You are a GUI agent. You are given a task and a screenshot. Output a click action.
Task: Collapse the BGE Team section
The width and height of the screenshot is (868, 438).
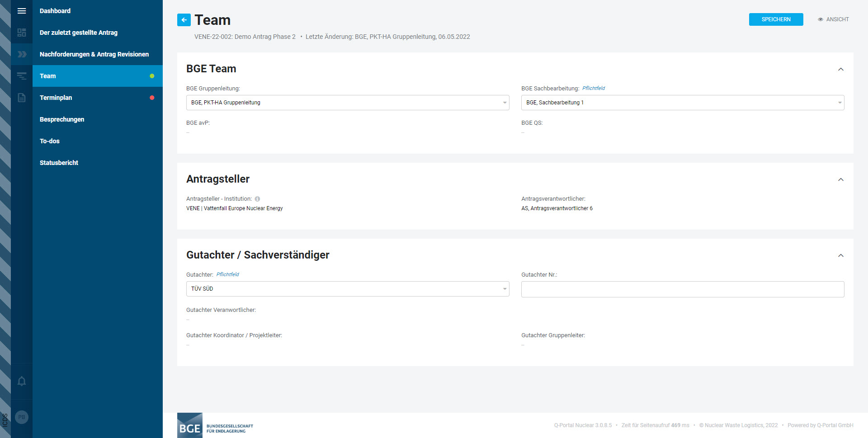pos(840,69)
